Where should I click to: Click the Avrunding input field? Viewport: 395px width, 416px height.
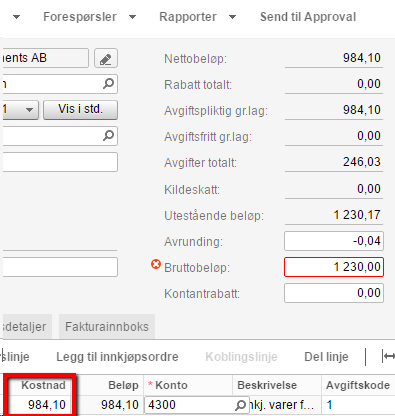[334, 241]
